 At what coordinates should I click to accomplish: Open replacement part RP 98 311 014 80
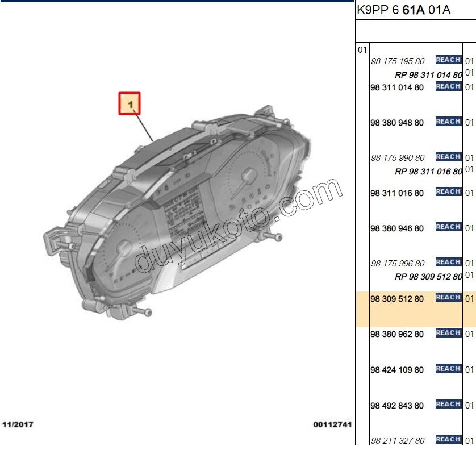pos(428,74)
